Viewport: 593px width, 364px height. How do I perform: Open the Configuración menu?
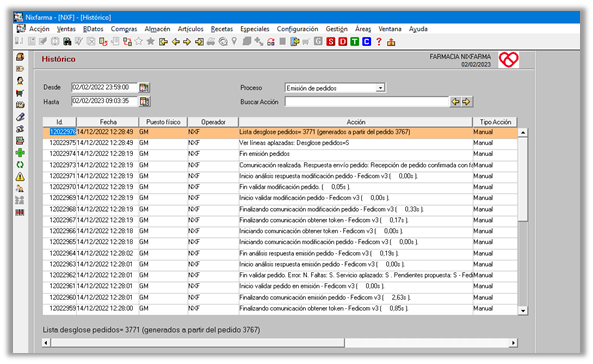(x=297, y=29)
